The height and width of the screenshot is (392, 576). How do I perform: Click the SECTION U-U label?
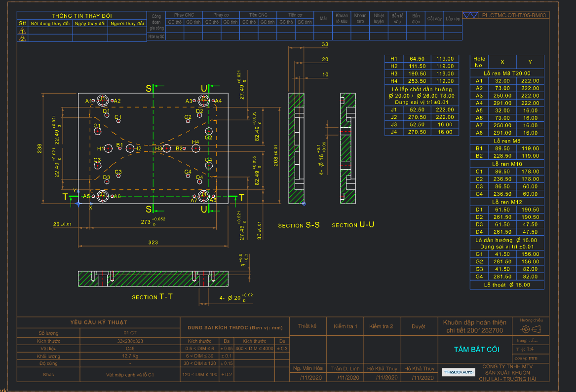click(x=353, y=225)
